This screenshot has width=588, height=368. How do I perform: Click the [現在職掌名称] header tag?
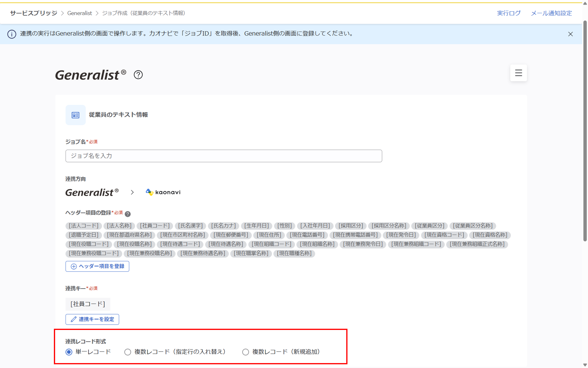pos(251,253)
